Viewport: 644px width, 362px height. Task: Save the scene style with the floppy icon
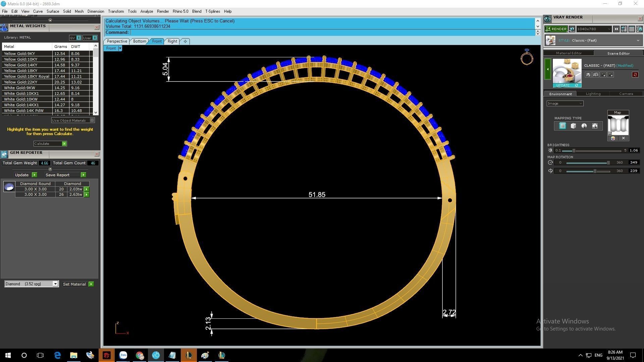coord(588,75)
